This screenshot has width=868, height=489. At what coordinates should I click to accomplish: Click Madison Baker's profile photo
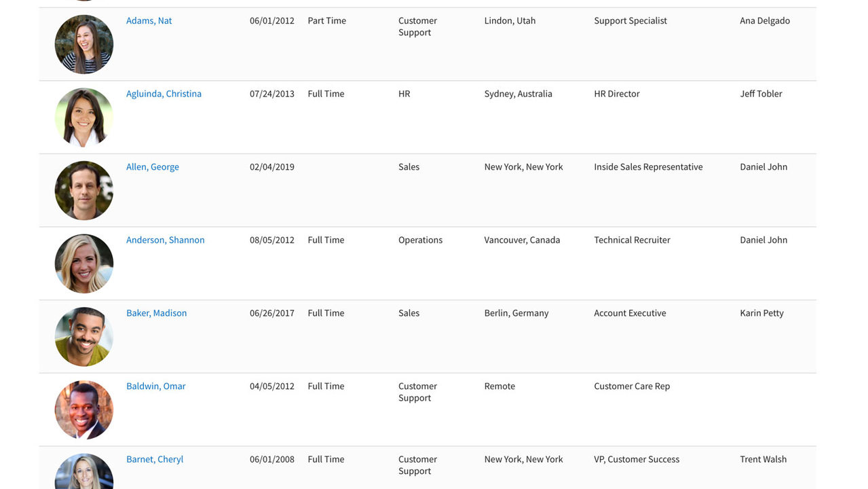click(84, 337)
